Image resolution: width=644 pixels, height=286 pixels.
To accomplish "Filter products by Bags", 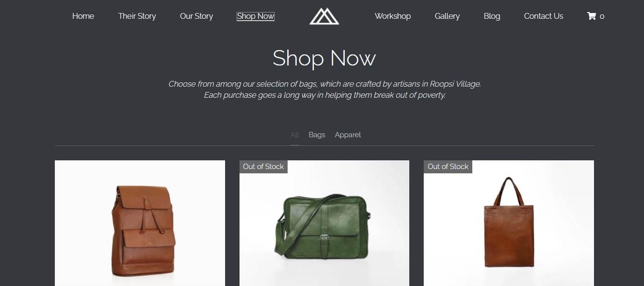I will pos(317,135).
